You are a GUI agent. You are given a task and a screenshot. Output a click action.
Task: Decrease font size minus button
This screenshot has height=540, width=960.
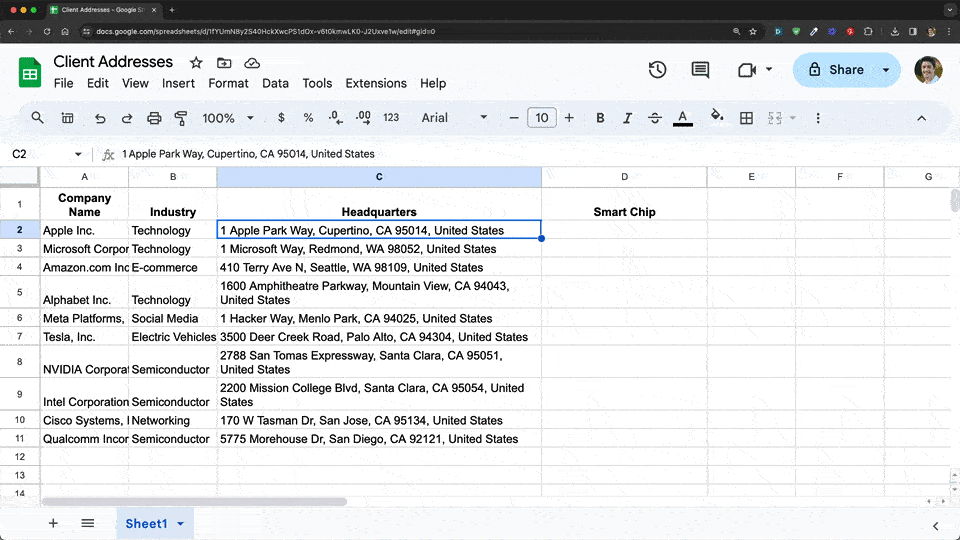514,118
